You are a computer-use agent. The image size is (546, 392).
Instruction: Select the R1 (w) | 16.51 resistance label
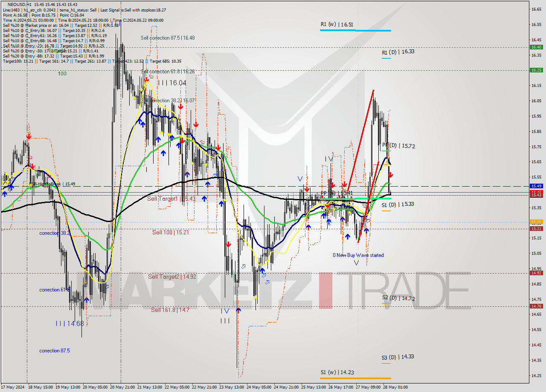(x=337, y=25)
